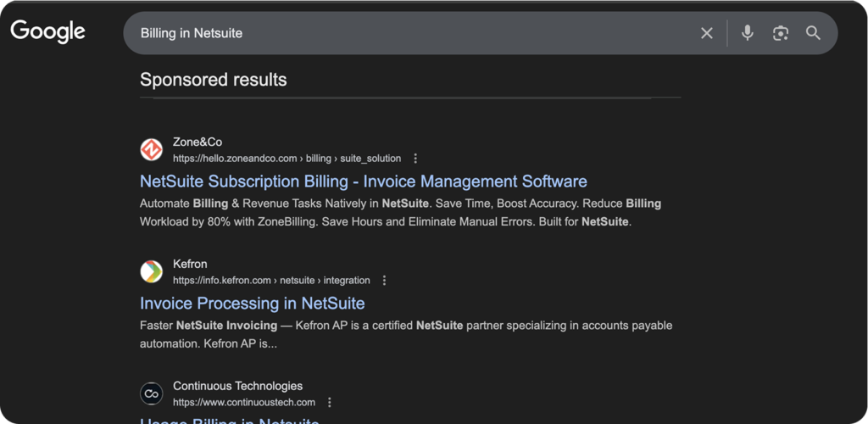Open the three-dot menu for the Kefron result

(x=385, y=280)
